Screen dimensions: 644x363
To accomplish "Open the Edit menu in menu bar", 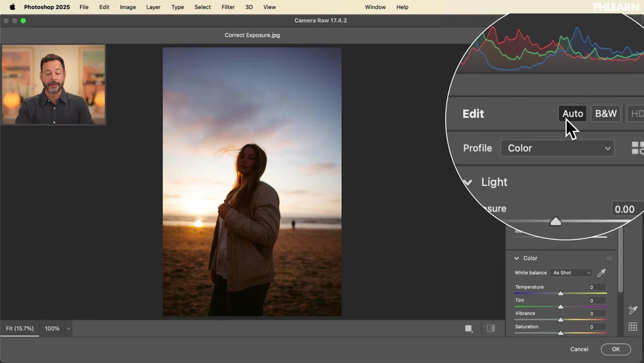I will pyautogui.click(x=104, y=7).
